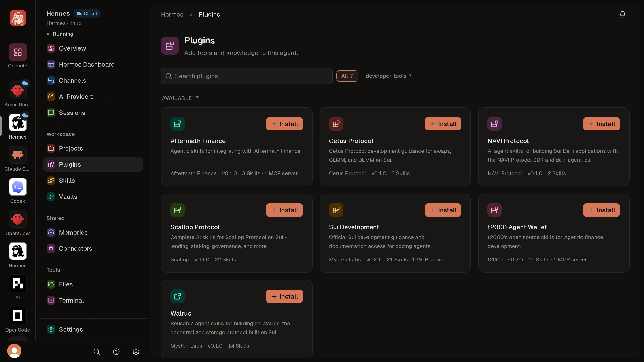Install the Walrus plugin
The width and height of the screenshot is (644, 362).
pyautogui.click(x=284, y=296)
